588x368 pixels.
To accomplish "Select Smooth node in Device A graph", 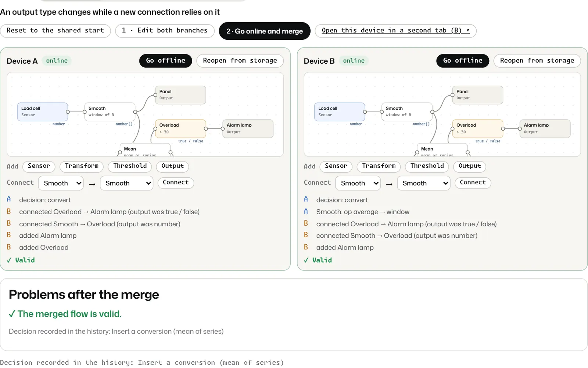I will coord(110,112).
